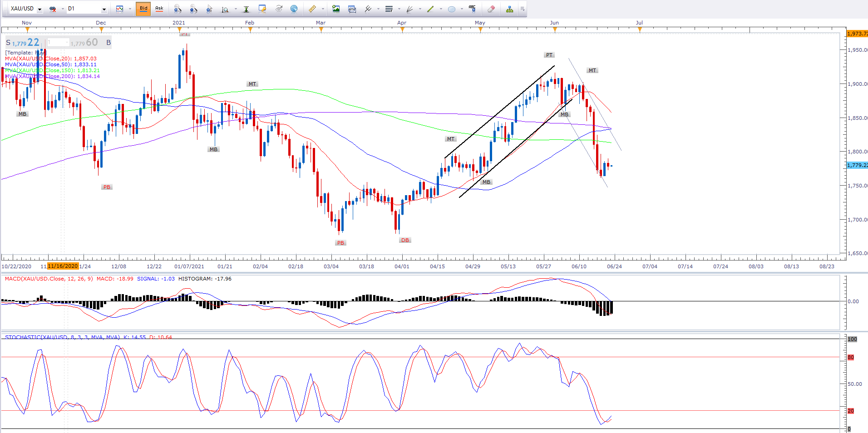Screen dimensions: 868x433
Task: Click the add text label ABC tool
Action: (x=472, y=9)
